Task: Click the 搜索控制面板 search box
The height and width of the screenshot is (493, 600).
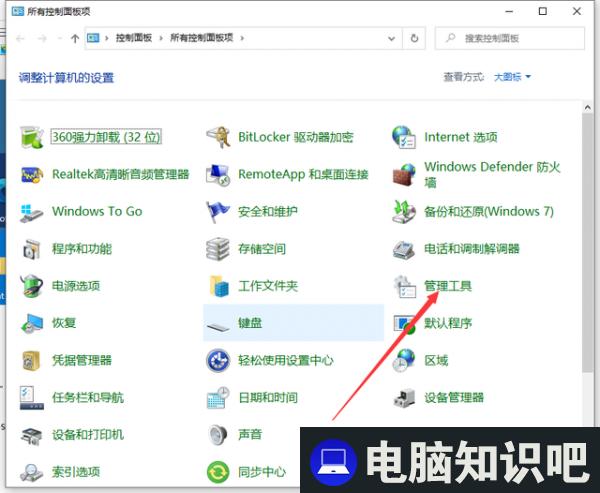Action: click(x=510, y=38)
